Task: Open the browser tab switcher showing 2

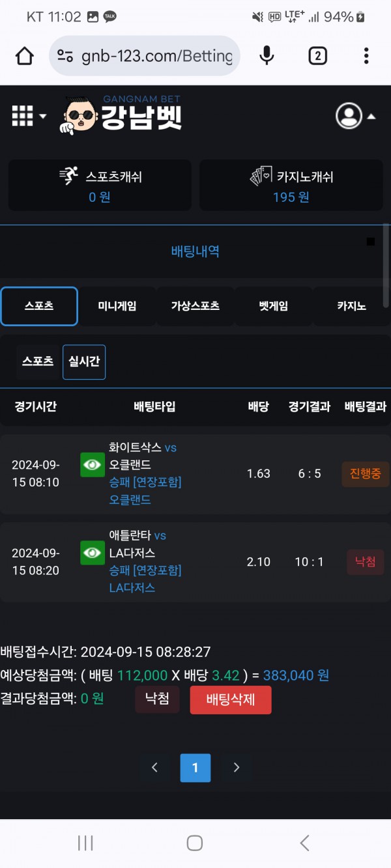Action: point(317,56)
